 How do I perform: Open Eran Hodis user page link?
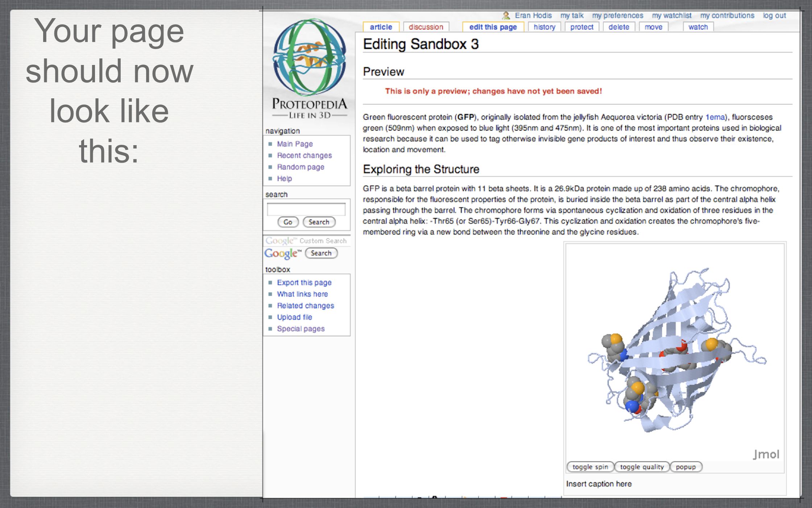(x=533, y=16)
